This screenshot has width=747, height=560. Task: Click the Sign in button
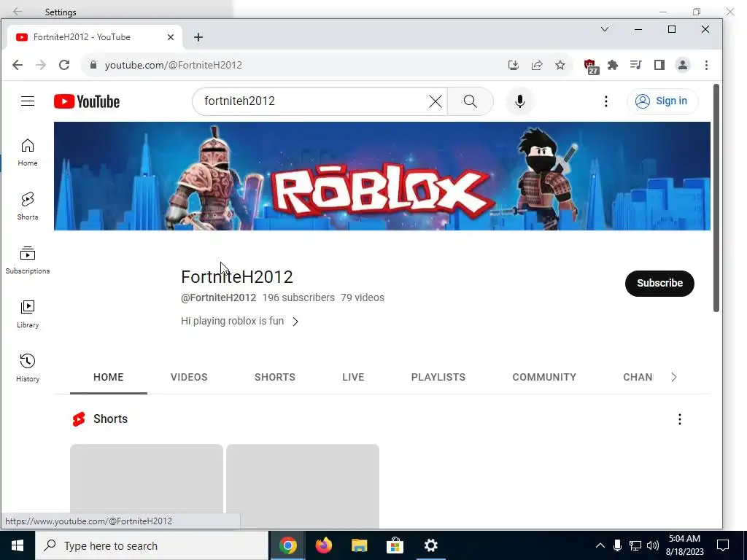tap(662, 101)
